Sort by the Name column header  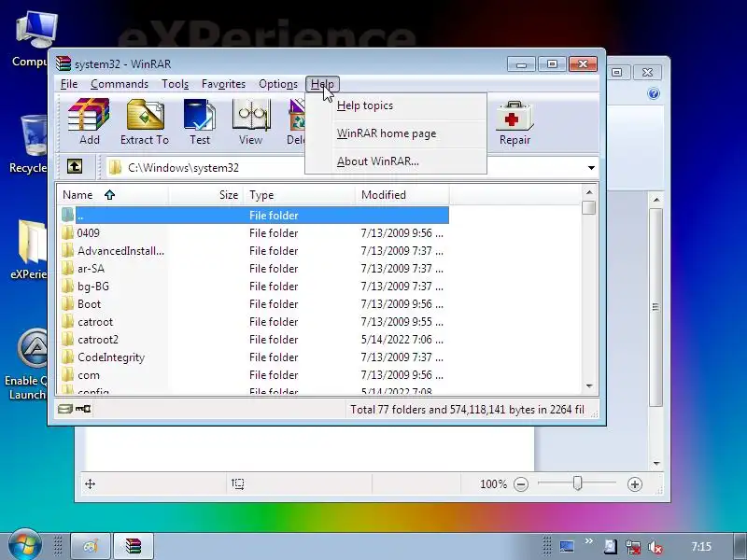[113, 195]
